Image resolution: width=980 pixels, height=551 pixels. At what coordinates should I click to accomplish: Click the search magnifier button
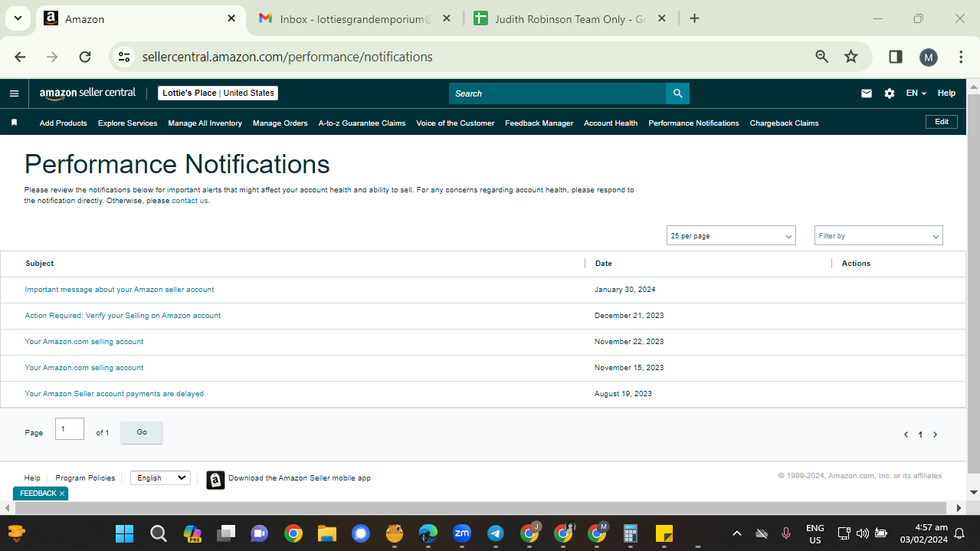click(x=677, y=93)
